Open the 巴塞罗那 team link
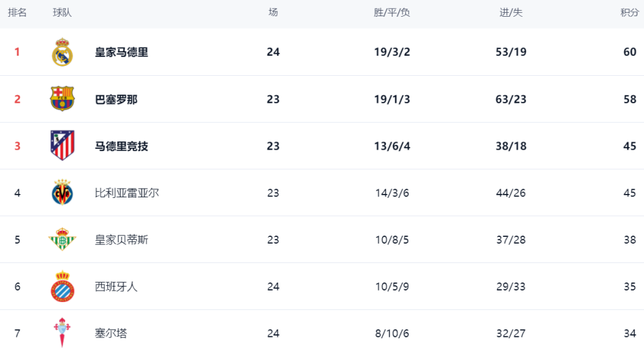644x355 pixels. [x=116, y=99]
